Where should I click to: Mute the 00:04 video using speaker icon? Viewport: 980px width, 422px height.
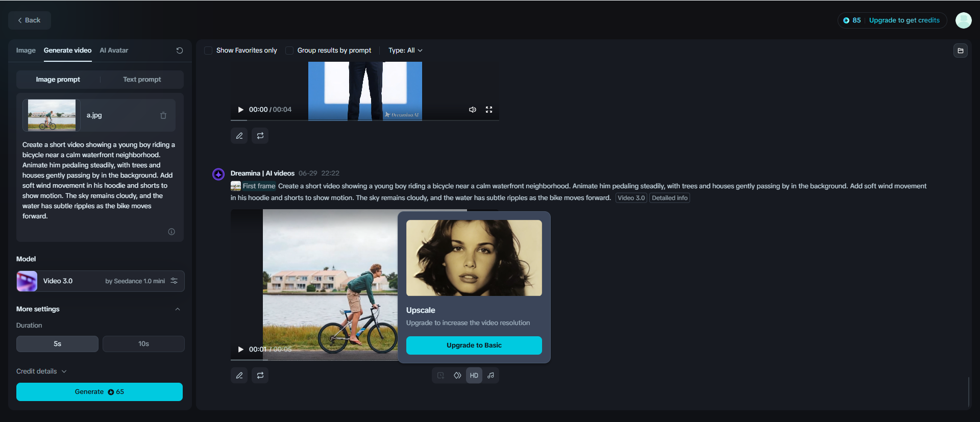473,110
